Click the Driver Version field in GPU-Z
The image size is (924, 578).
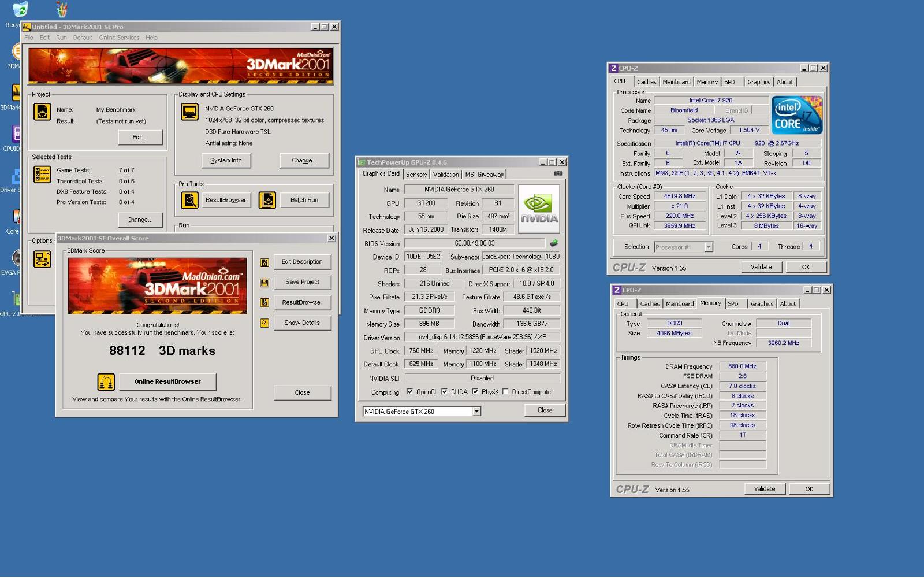point(482,337)
